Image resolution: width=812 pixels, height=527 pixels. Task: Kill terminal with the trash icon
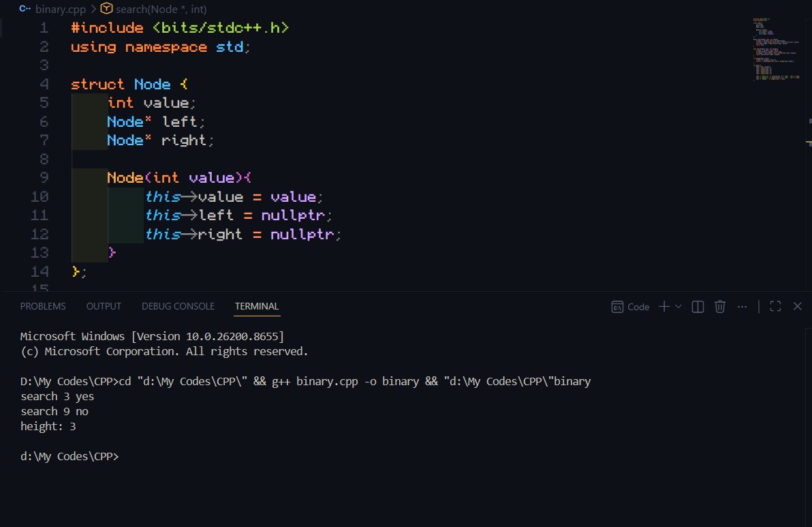pyautogui.click(x=720, y=307)
